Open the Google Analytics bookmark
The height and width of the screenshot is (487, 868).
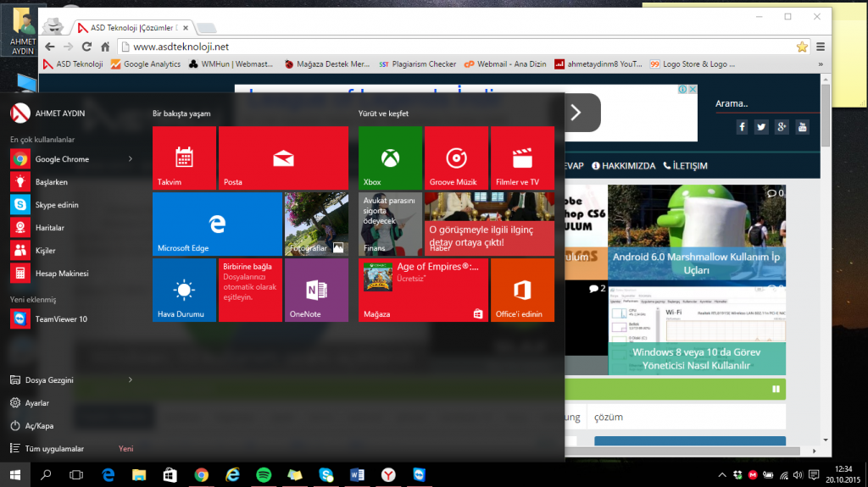point(146,64)
